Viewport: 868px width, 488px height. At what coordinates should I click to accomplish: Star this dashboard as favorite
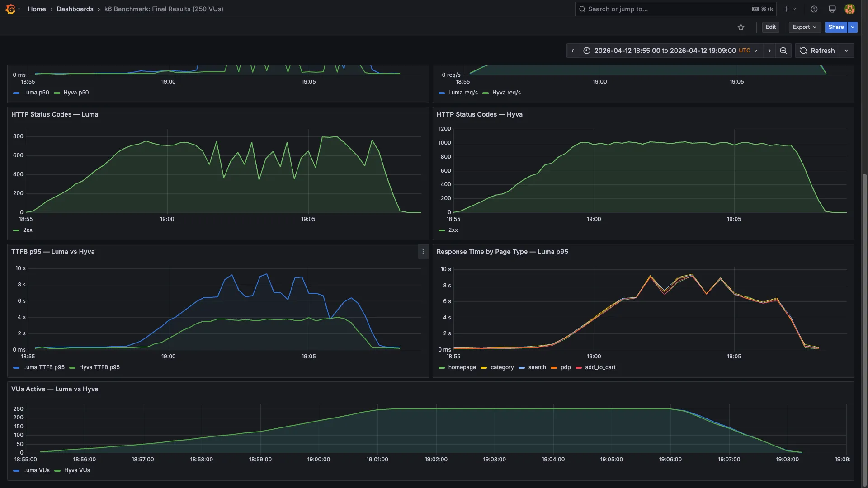741,27
